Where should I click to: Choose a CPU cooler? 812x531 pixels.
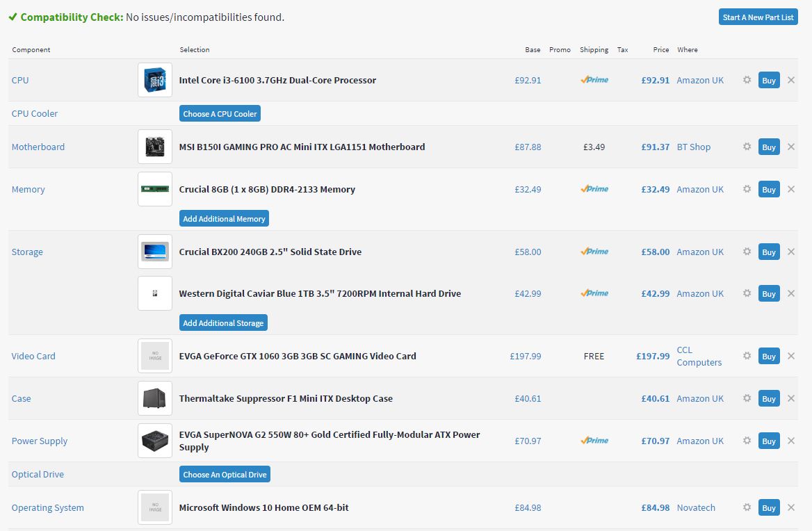220,113
